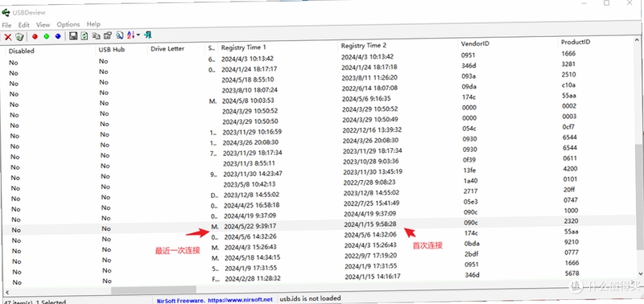Select the cell 2024/5/18 8:55:10
The image size is (644, 304).
[248, 79]
